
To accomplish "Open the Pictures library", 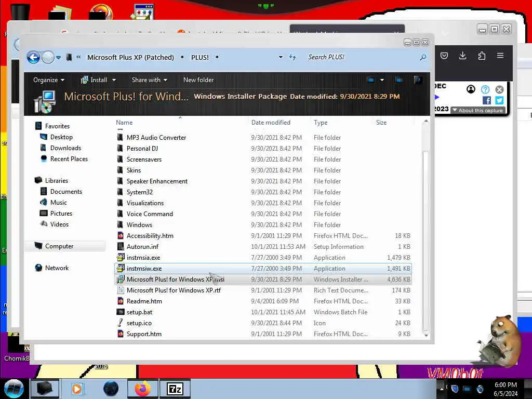I will tap(61, 214).
